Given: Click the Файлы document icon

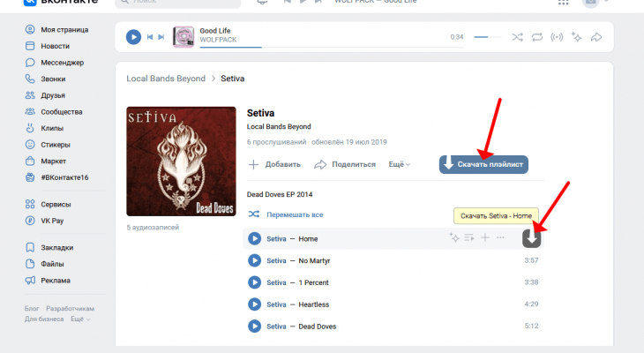Looking at the screenshot, I should coord(30,264).
